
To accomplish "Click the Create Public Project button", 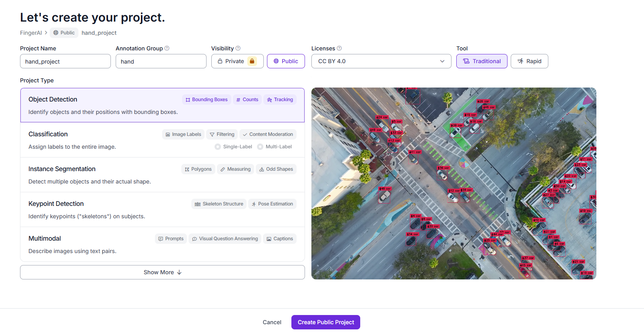I will click(x=325, y=322).
